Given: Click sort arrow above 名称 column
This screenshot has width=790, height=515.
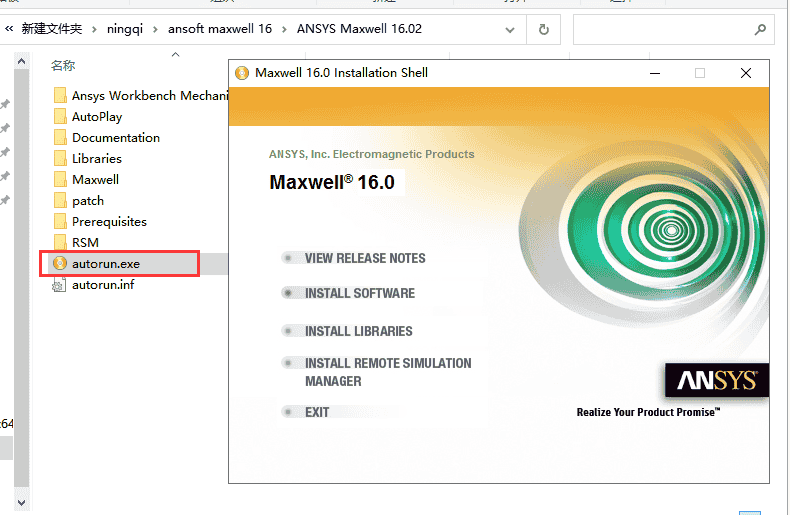Looking at the screenshot, I should 175,54.
